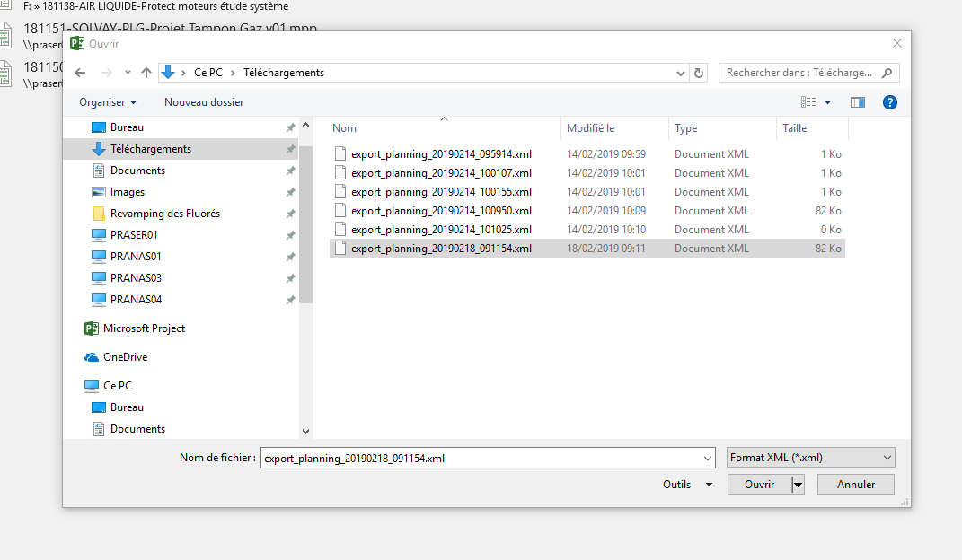The image size is (962, 560).
Task: Expand the Format XML file type combo
Action: pyautogui.click(x=810, y=458)
